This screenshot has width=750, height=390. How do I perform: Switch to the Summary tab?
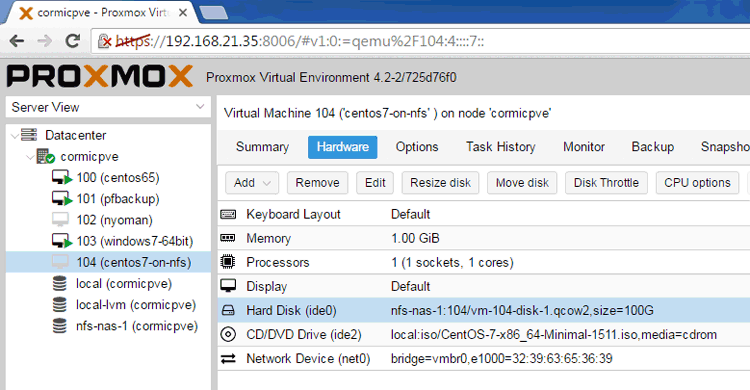tap(262, 147)
